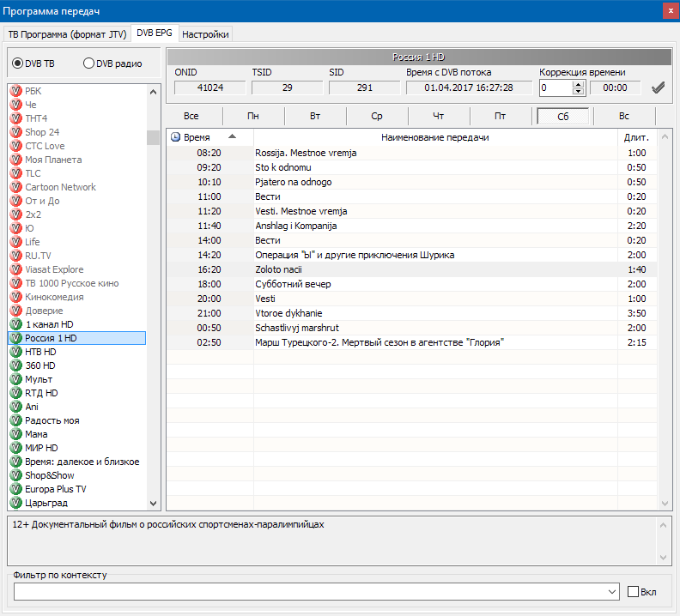Viewport: 680px width, 616px height.
Task: Open the context filter dropdown arrow
Action: (x=612, y=592)
